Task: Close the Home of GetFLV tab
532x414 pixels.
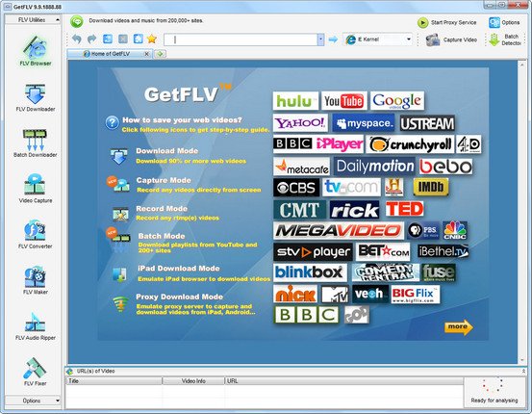Action: pyautogui.click(x=146, y=54)
